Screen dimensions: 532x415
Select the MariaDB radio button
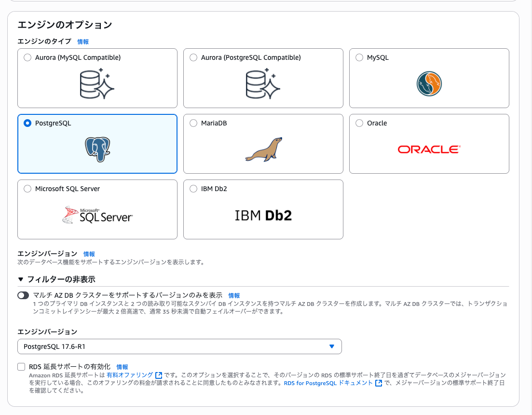click(x=193, y=123)
